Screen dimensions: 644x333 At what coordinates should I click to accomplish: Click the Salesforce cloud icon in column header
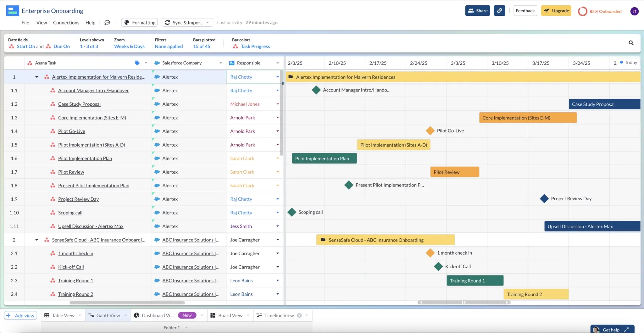point(157,63)
